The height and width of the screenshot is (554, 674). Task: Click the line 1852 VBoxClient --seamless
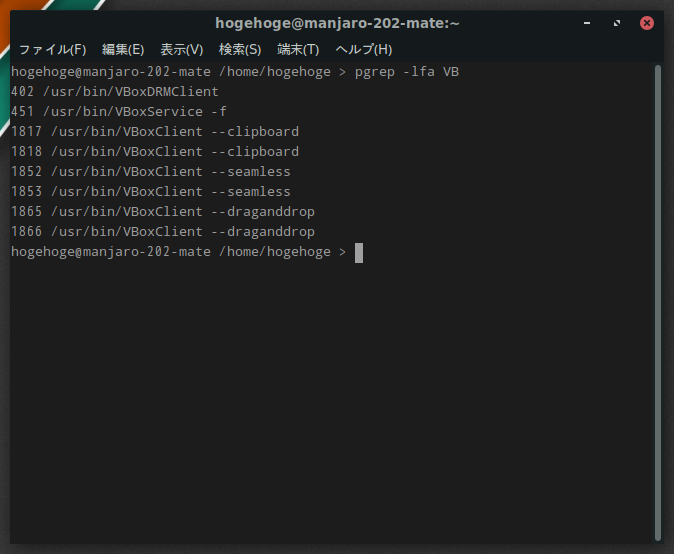[x=151, y=171]
